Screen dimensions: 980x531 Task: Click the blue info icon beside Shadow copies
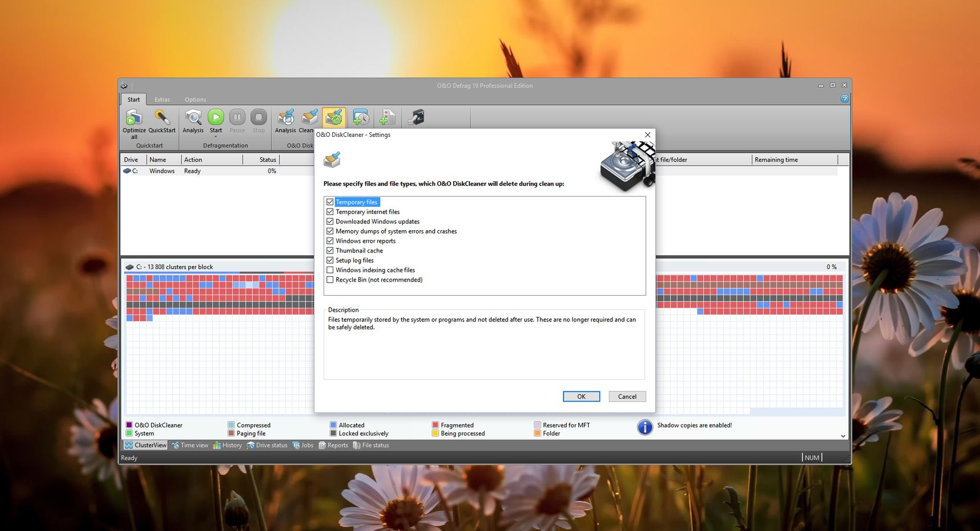(x=645, y=427)
